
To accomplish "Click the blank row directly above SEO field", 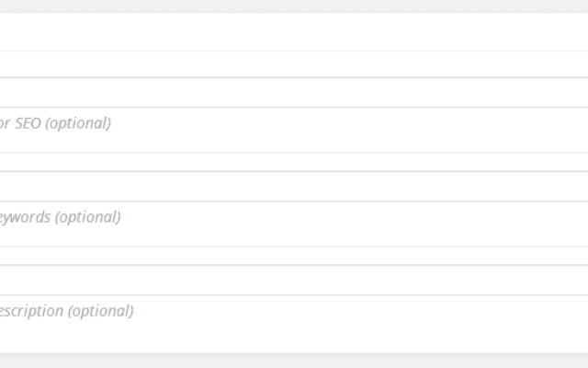I will 294,92.
